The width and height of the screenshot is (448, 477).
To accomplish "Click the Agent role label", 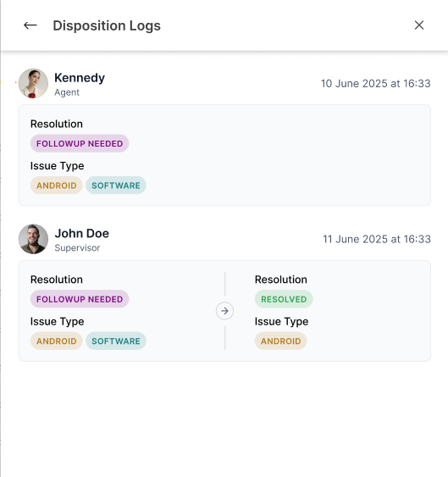I will point(67,92).
